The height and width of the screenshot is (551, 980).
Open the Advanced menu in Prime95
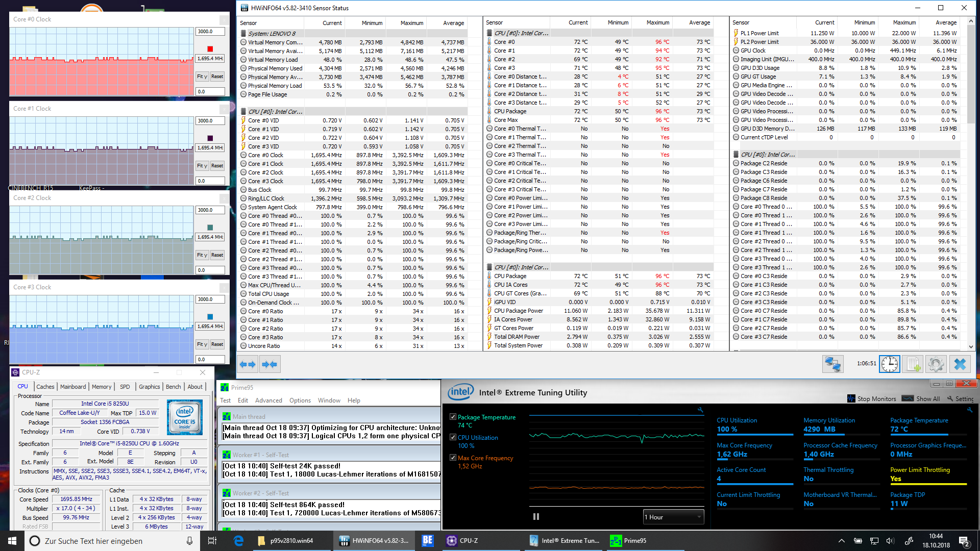pos(268,400)
